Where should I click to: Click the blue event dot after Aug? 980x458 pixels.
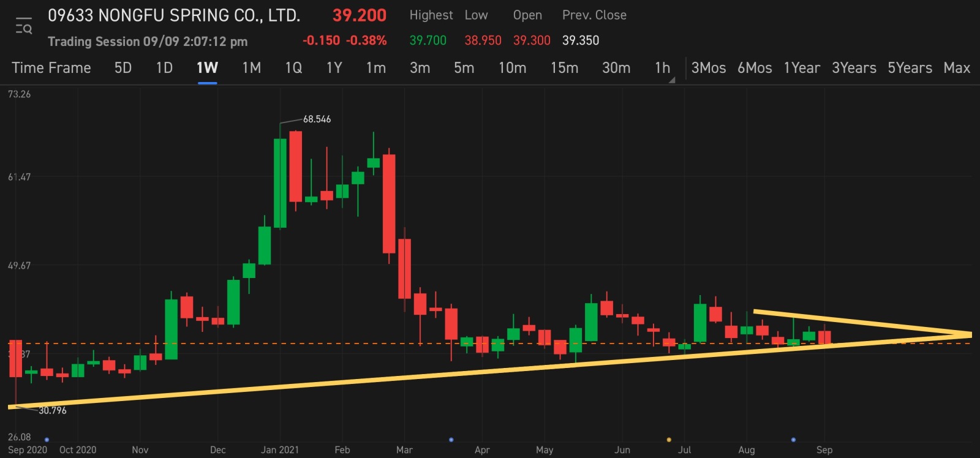tap(793, 440)
